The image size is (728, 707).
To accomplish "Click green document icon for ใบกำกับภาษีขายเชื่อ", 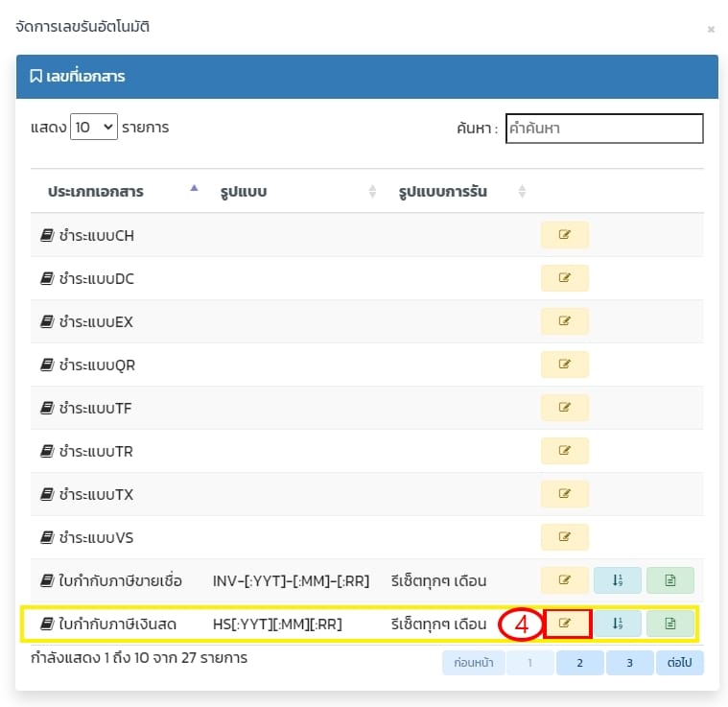I will coord(669,580).
